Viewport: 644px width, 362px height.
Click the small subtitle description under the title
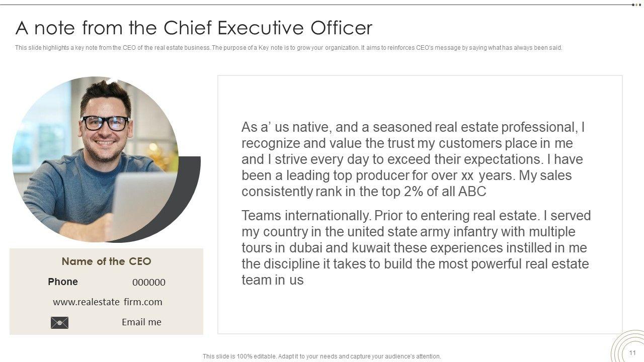tap(288, 48)
